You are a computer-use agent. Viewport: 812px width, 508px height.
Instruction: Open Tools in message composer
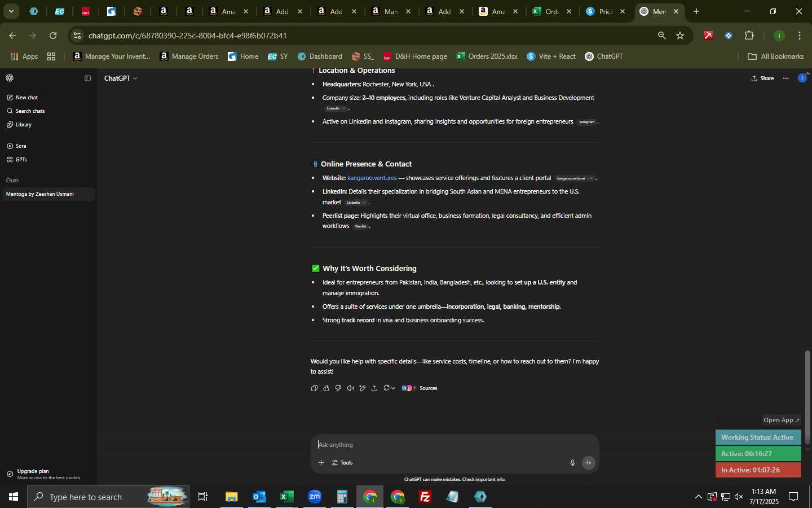[343, 463]
